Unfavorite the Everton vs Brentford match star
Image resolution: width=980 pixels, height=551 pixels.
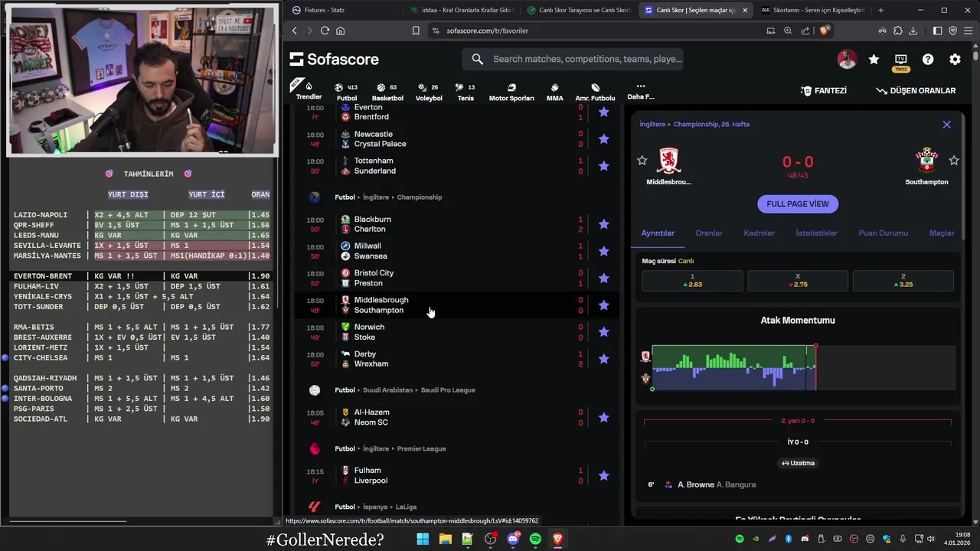click(x=603, y=112)
